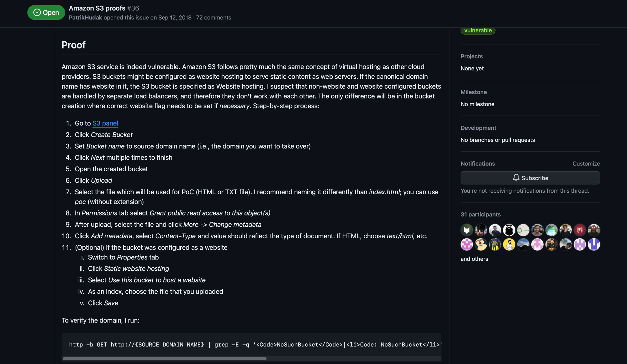Open PatrikHudak's profile link

(x=85, y=18)
